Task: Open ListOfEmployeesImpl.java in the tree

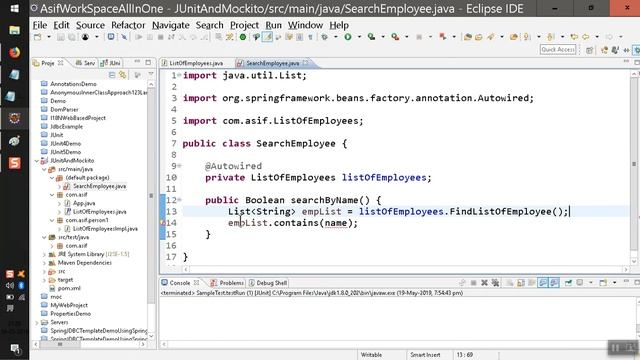Action: 105,229
